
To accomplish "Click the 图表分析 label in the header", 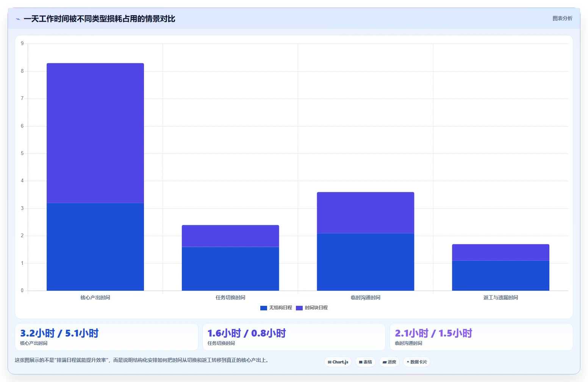I will coord(562,18).
